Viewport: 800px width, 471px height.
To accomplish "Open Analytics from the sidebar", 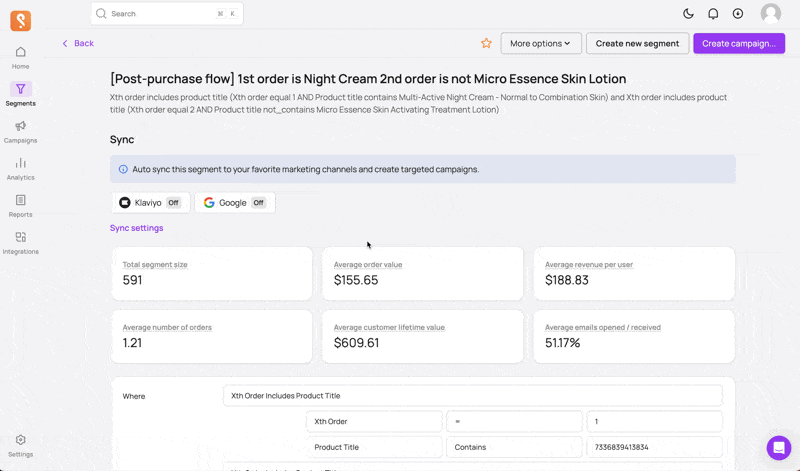I will [x=20, y=169].
